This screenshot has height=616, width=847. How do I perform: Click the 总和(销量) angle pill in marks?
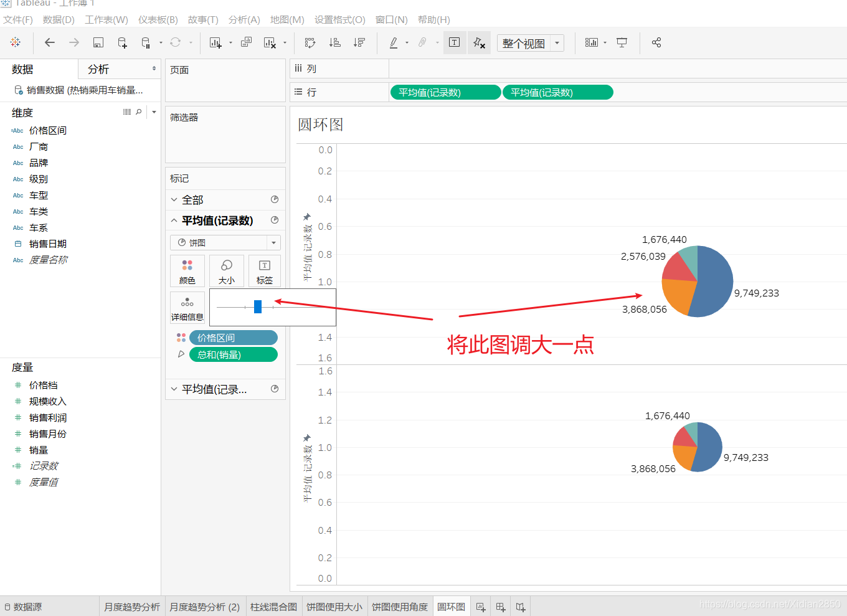[x=234, y=354]
